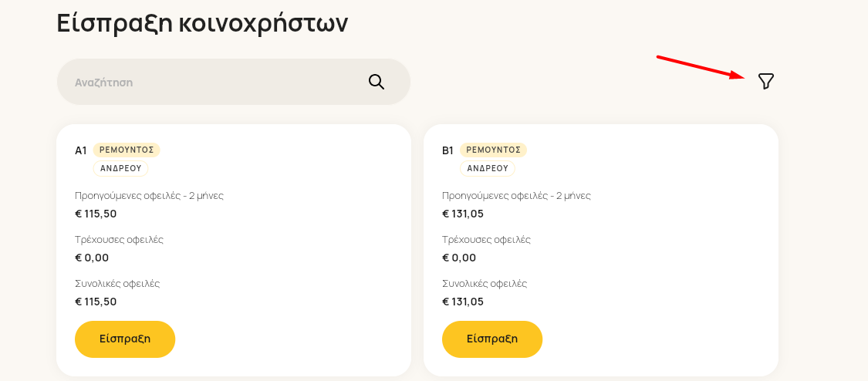Click A1 Τρέχουσες οφειλές label
This screenshot has width=868, height=381.
point(119,239)
